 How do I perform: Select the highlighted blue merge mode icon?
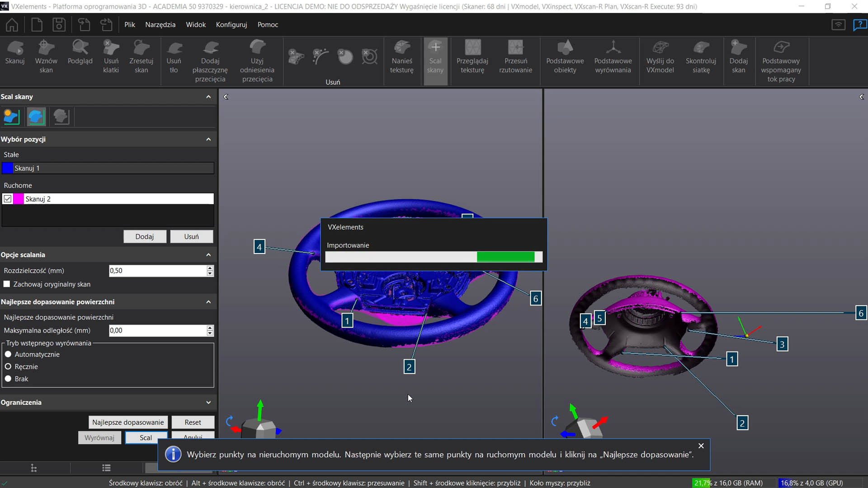(x=36, y=117)
